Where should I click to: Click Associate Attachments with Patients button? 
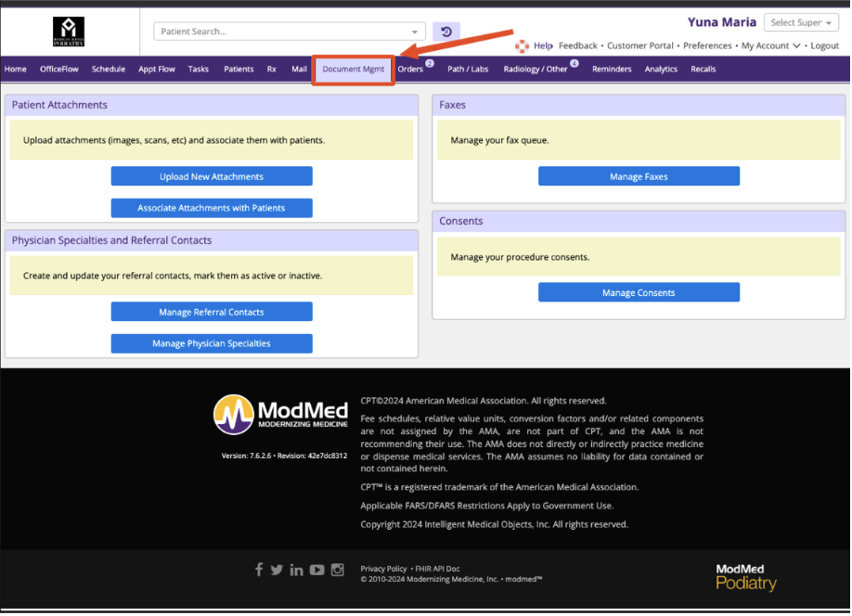pyautogui.click(x=212, y=208)
